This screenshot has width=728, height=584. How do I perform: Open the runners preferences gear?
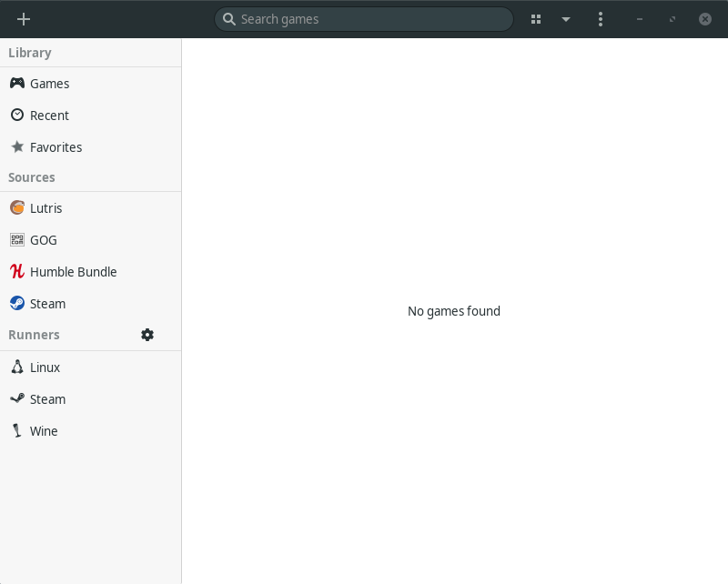point(147,334)
